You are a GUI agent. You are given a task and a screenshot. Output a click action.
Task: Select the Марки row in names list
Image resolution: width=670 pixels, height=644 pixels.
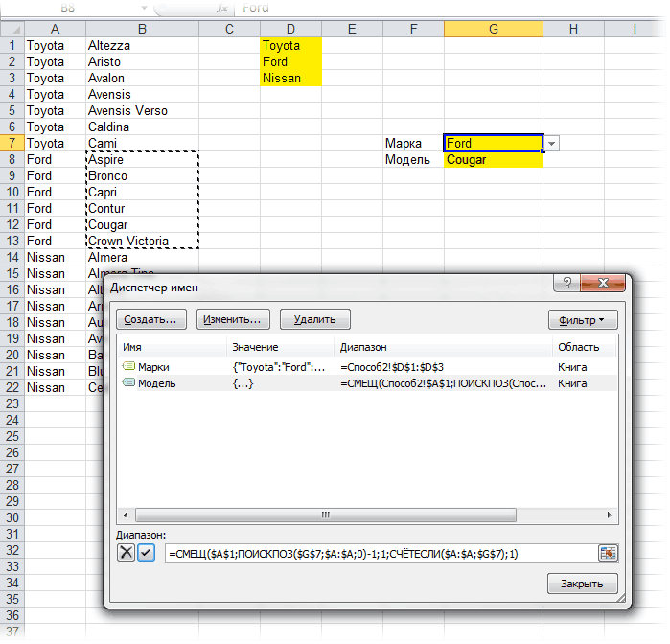(x=367, y=367)
